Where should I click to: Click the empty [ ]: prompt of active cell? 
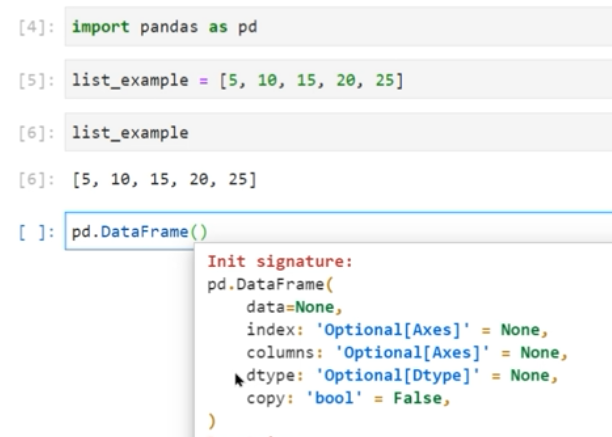point(34,233)
